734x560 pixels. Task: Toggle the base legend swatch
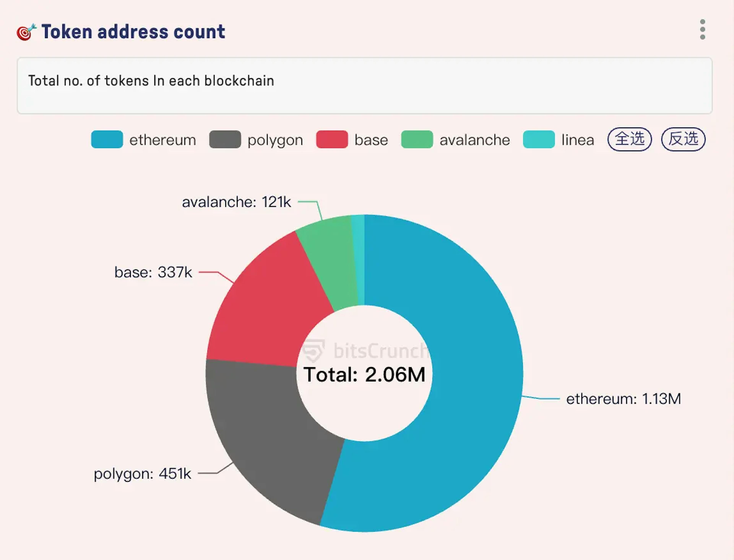coord(332,139)
